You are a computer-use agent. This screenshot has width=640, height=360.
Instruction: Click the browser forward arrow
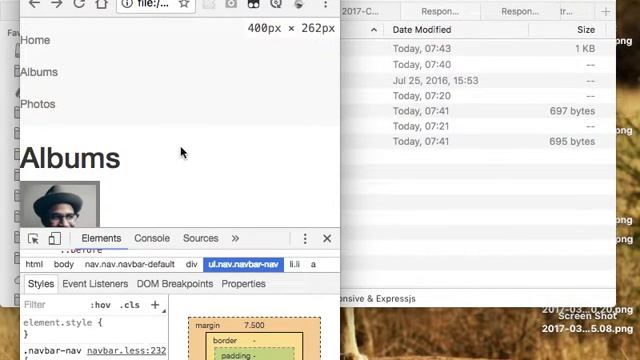[x=57, y=4]
